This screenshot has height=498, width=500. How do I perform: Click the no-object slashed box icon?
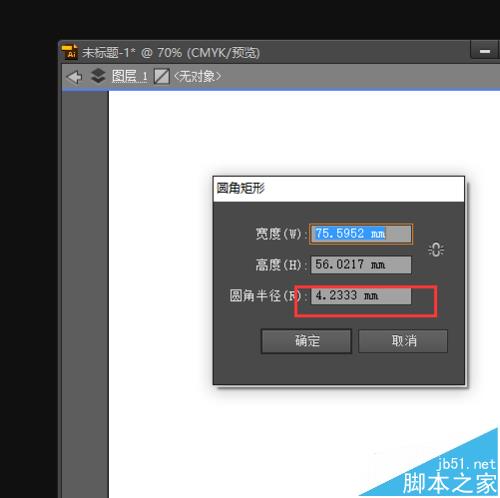pos(162,77)
